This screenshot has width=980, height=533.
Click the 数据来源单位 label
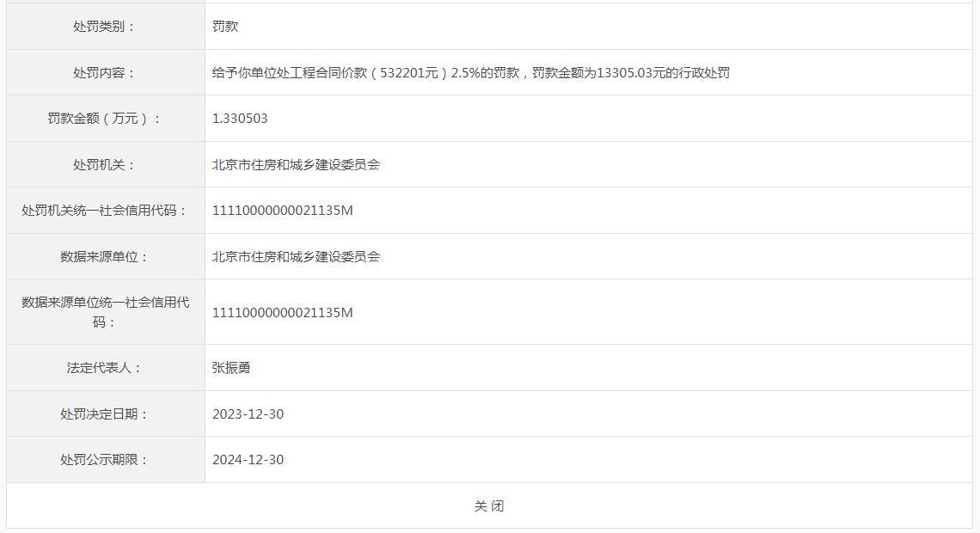104,256
